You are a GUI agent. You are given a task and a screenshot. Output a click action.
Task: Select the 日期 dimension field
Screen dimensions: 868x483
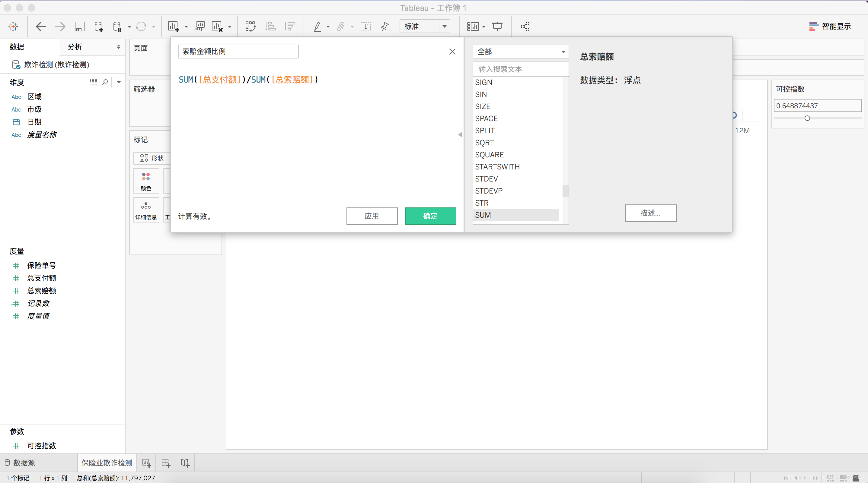point(34,122)
